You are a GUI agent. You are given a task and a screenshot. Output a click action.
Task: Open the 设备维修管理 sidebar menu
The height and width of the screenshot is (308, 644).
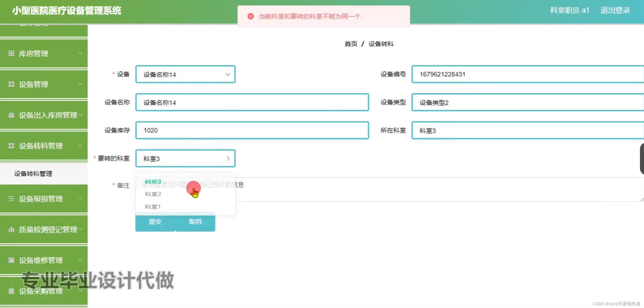[x=44, y=260]
